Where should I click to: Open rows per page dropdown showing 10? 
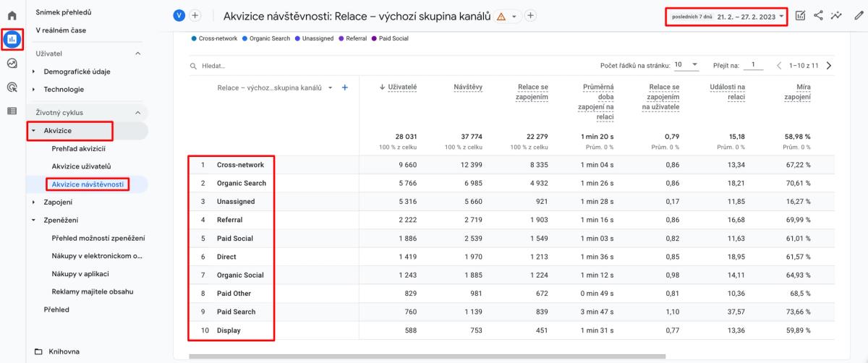point(686,65)
